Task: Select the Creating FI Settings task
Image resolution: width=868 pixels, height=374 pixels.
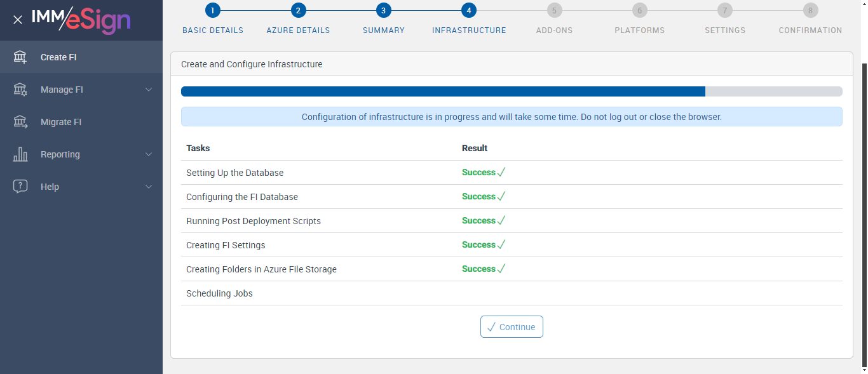Action: click(x=226, y=245)
